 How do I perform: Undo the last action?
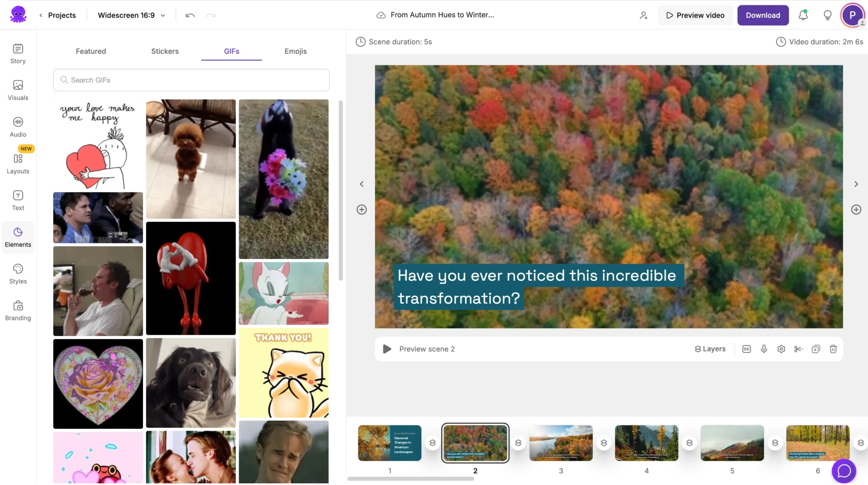point(190,15)
